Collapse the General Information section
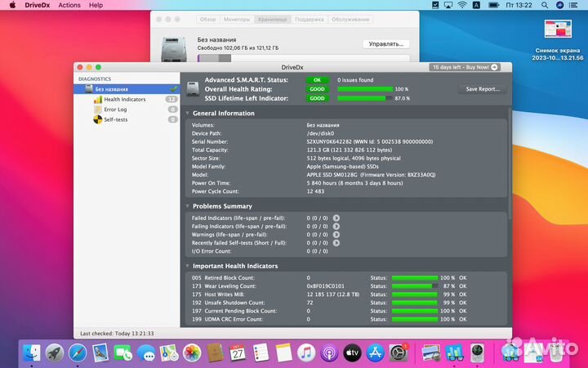 188,113
